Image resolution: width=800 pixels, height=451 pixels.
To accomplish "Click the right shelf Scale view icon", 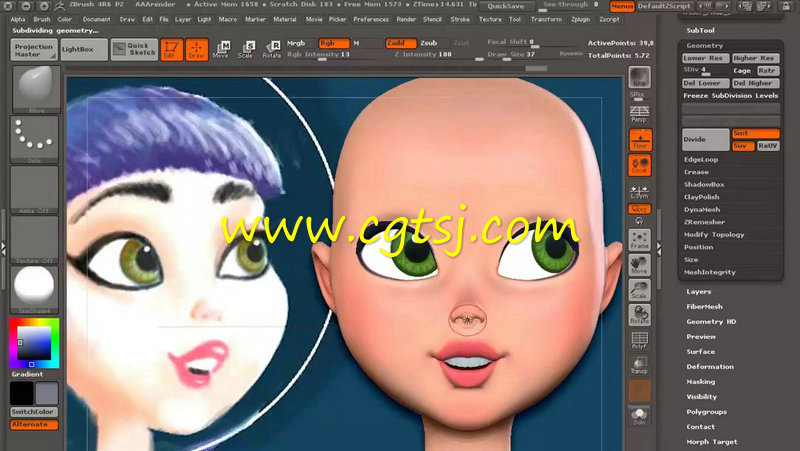I will pyautogui.click(x=639, y=290).
